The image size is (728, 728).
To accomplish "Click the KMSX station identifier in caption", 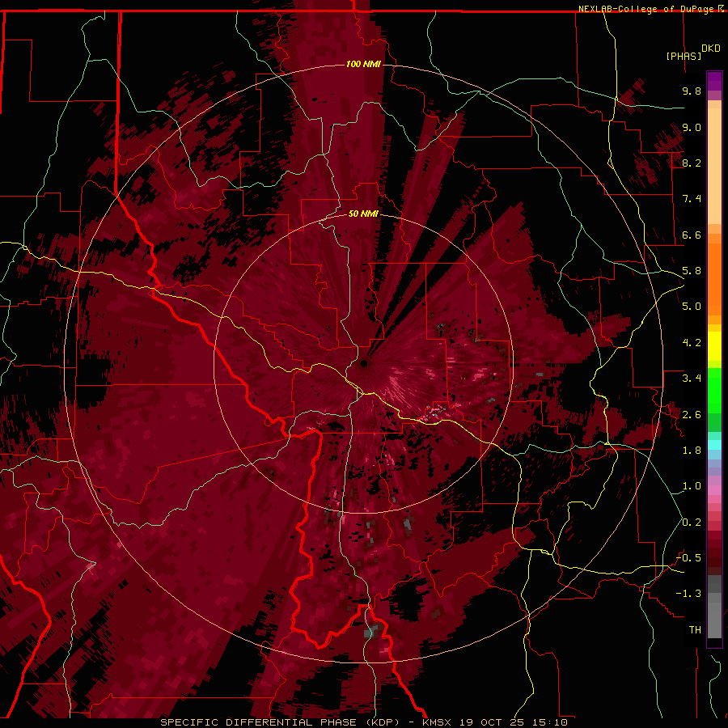I will [x=437, y=722].
